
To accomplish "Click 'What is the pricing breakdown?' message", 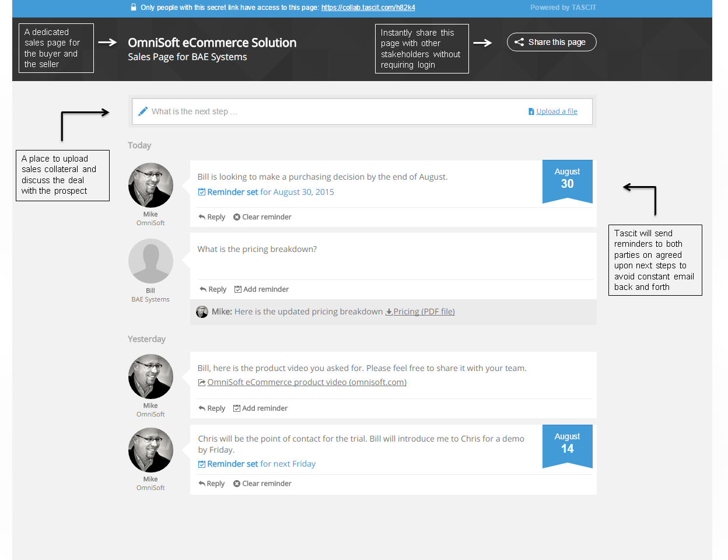I will click(x=257, y=249).
